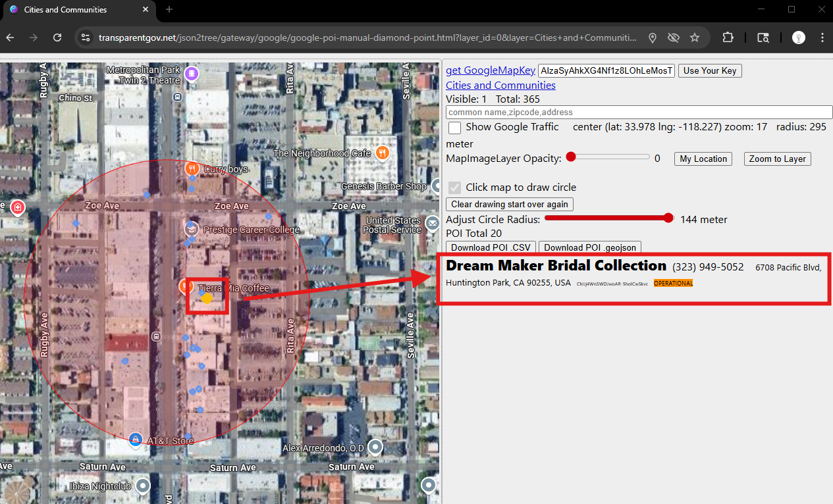Toggle the Click map to draw circle checkbox

point(454,188)
